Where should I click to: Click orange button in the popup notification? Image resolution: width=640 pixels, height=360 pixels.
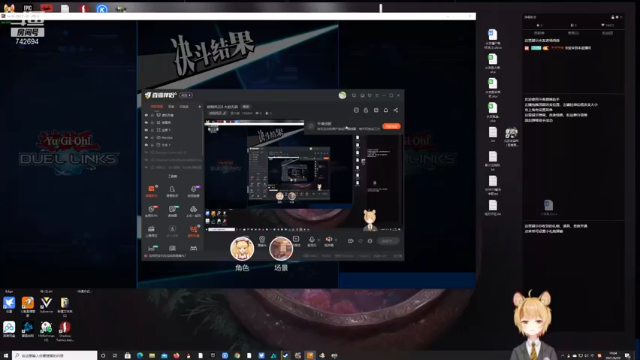tap(391, 126)
